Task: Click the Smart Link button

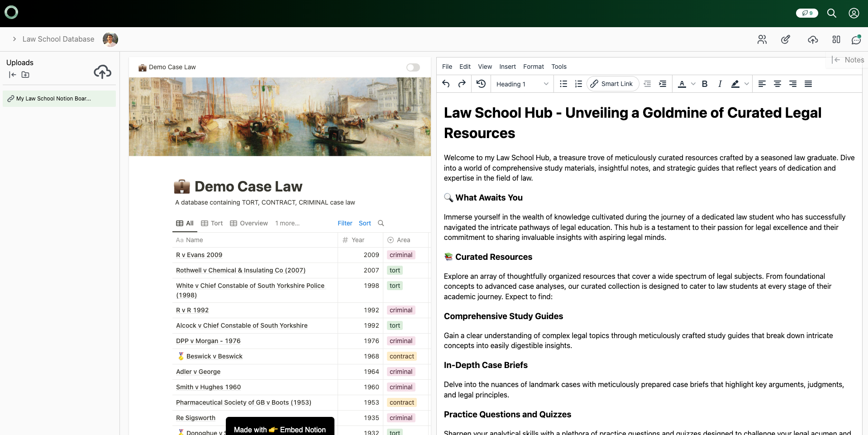Action: tap(613, 84)
